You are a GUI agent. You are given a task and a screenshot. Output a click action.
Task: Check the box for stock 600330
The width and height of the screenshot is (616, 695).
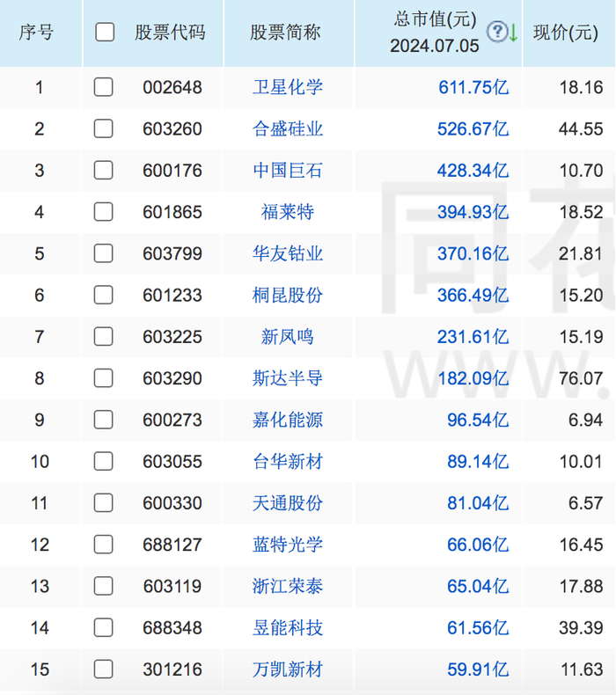[x=103, y=503]
